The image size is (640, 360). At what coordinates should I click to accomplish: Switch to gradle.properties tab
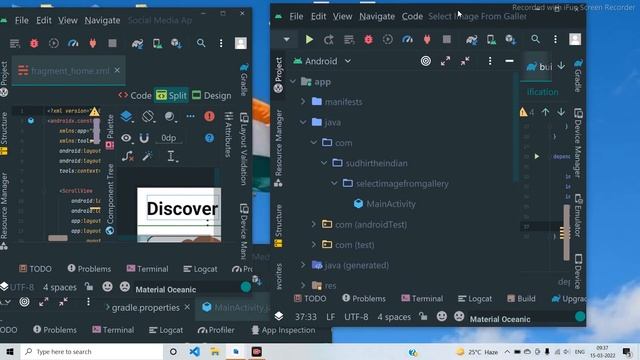coord(145,307)
